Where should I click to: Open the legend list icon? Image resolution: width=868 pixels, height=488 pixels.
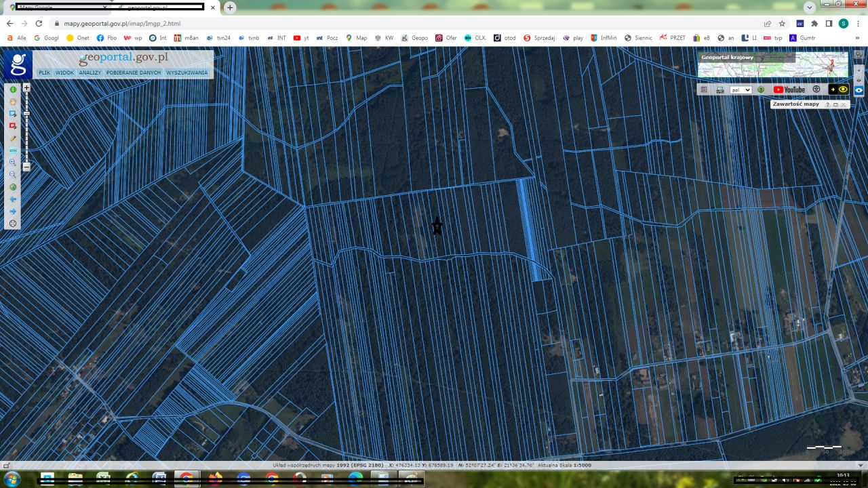(x=704, y=89)
